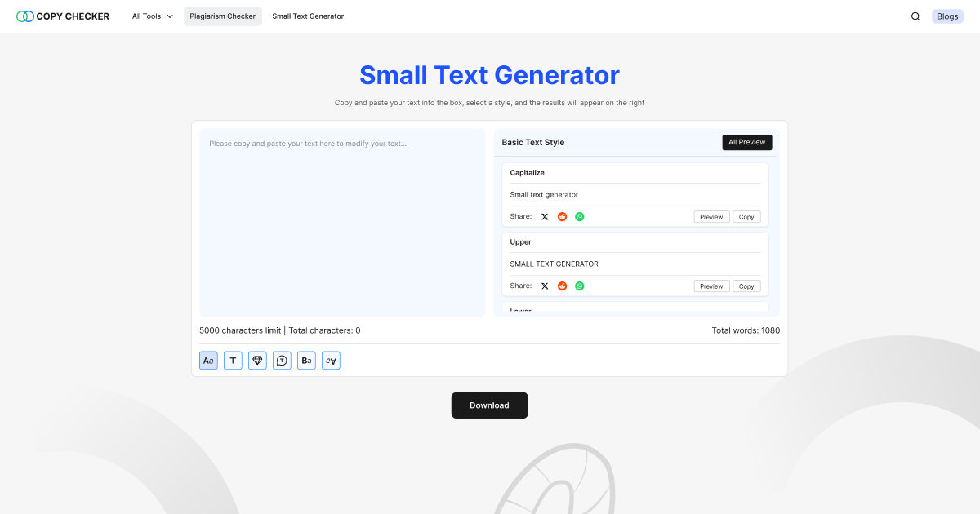The image size is (980, 514).
Task: Select the Small Text Generator tab
Action: coord(308,16)
